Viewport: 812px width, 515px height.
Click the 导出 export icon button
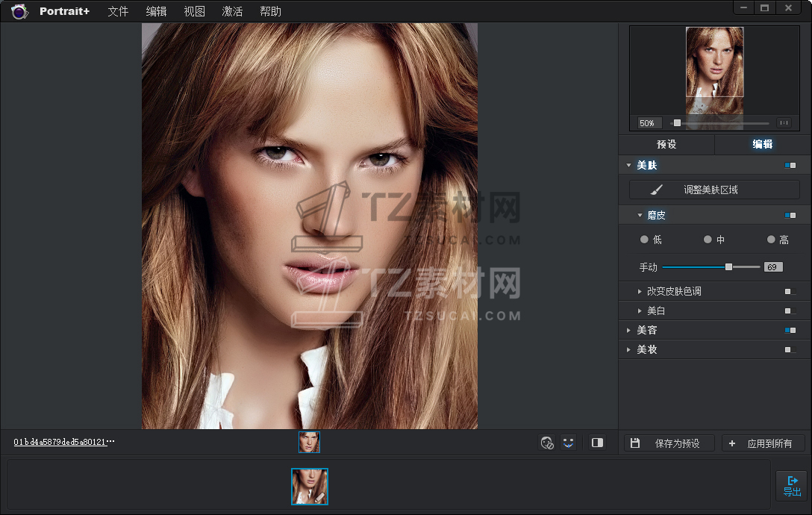(x=792, y=486)
